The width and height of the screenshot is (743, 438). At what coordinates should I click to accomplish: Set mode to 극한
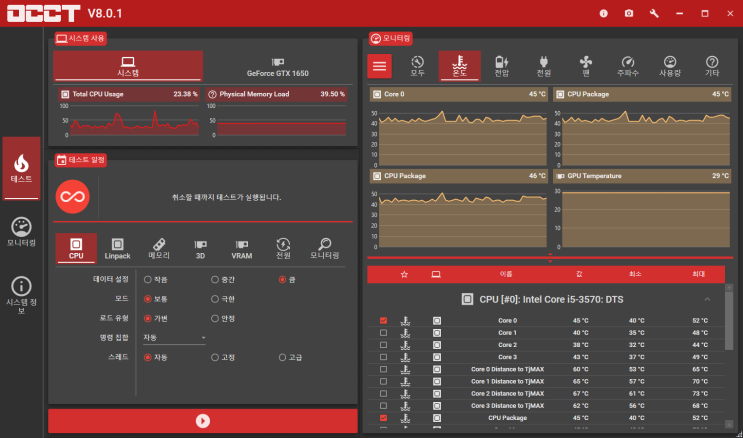(215, 299)
